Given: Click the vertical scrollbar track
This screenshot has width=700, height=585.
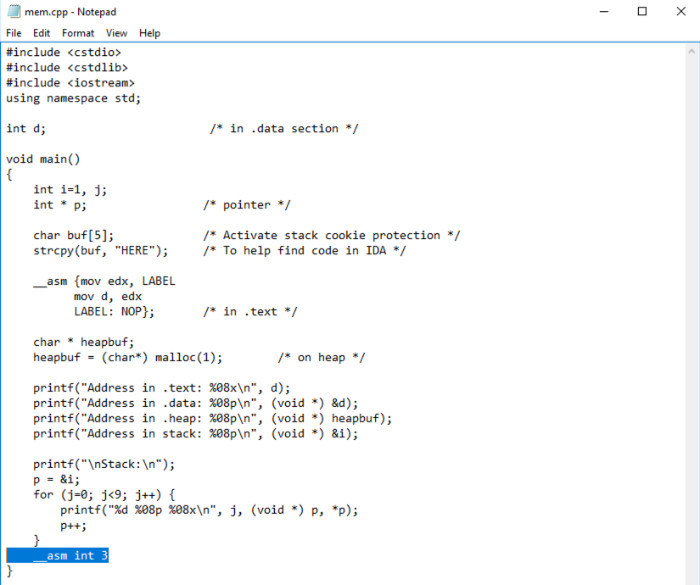Looking at the screenshot, I should tap(691, 300).
